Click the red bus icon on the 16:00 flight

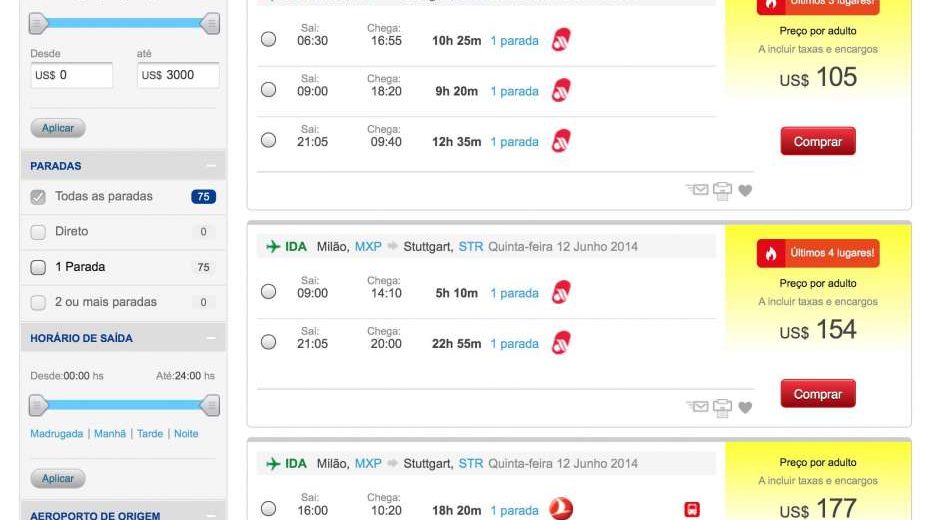(x=691, y=510)
